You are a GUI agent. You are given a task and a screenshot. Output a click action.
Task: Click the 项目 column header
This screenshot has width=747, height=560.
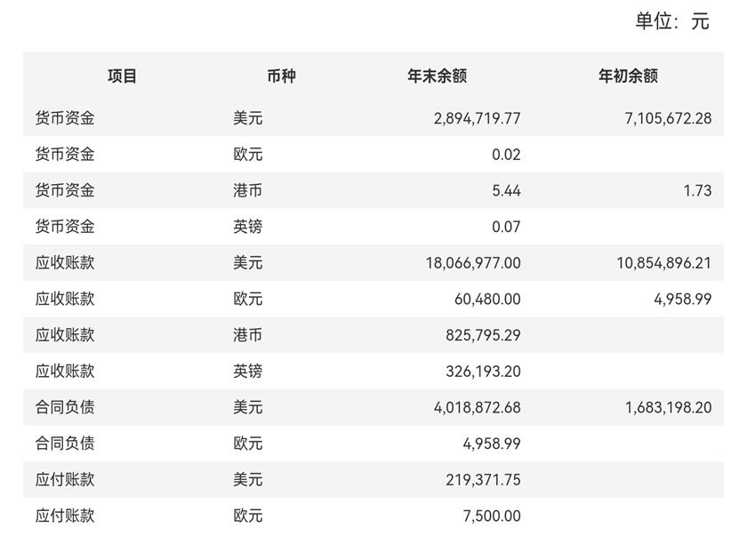click(x=123, y=76)
